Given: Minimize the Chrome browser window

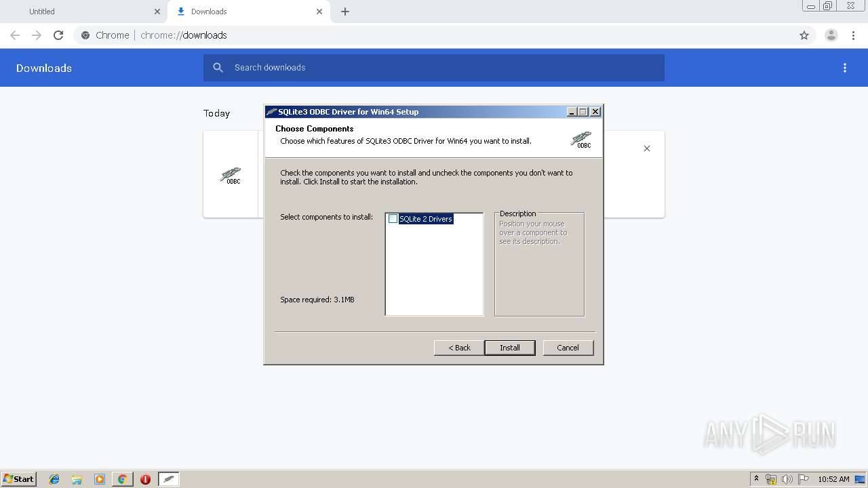Looking at the screenshot, I should pos(811,6).
